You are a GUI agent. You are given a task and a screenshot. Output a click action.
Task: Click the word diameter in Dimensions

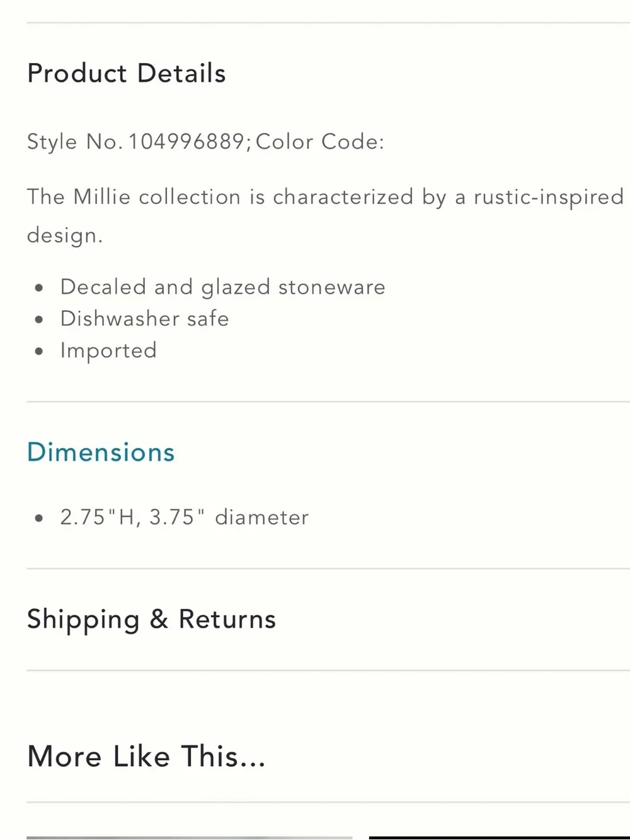point(262,517)
